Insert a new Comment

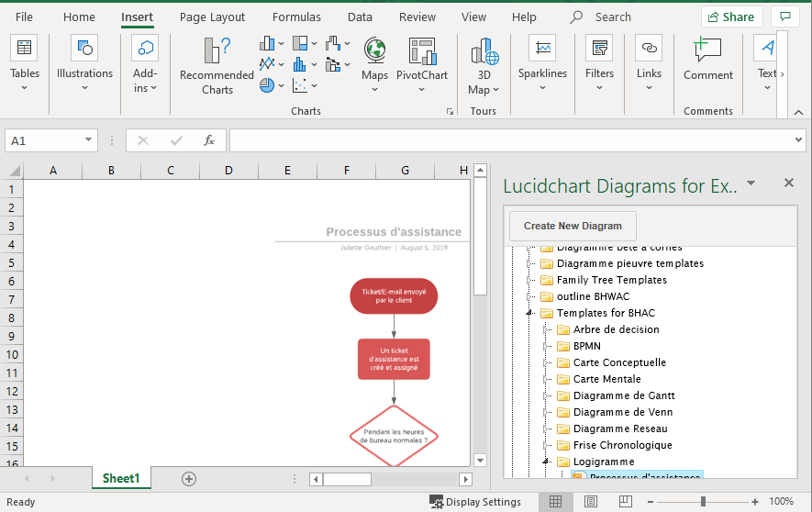(708, 60)
